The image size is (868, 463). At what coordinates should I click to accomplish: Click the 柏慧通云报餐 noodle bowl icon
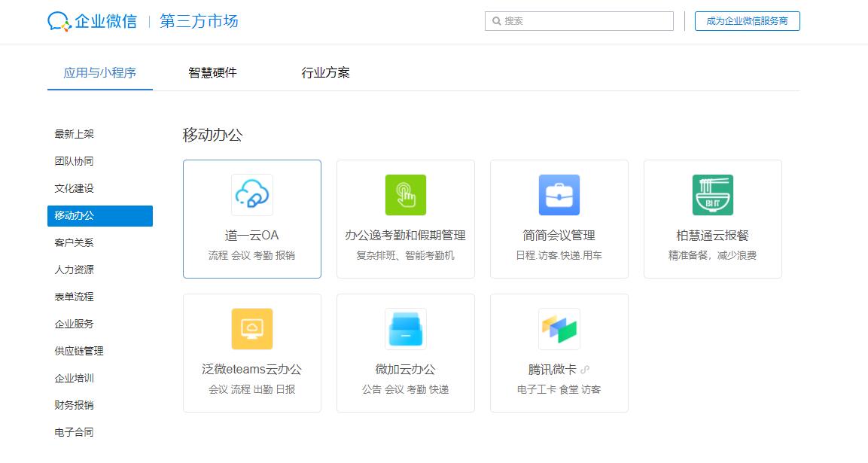click(x=712, y=194)
